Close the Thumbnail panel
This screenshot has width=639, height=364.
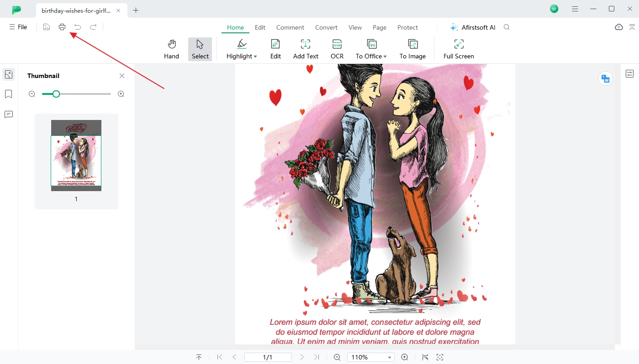click(122, 76)
